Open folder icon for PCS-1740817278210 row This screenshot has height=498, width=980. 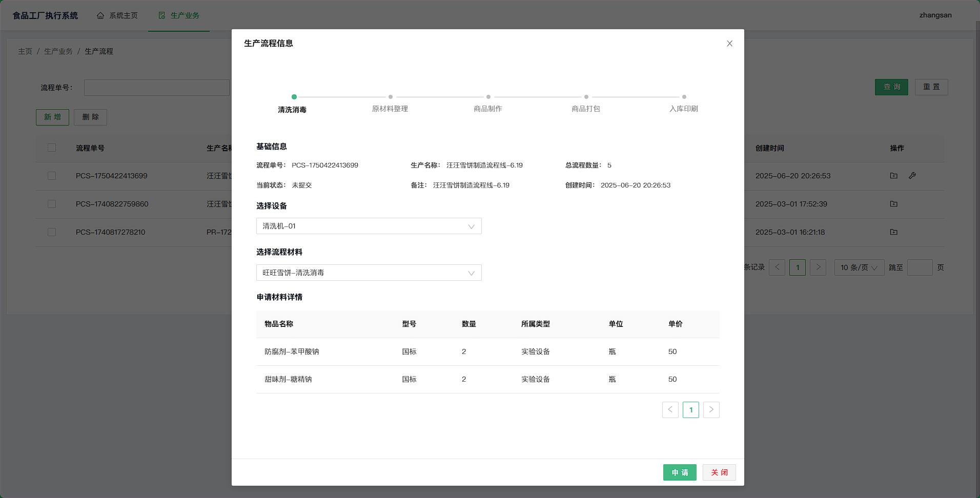point(894,232)
